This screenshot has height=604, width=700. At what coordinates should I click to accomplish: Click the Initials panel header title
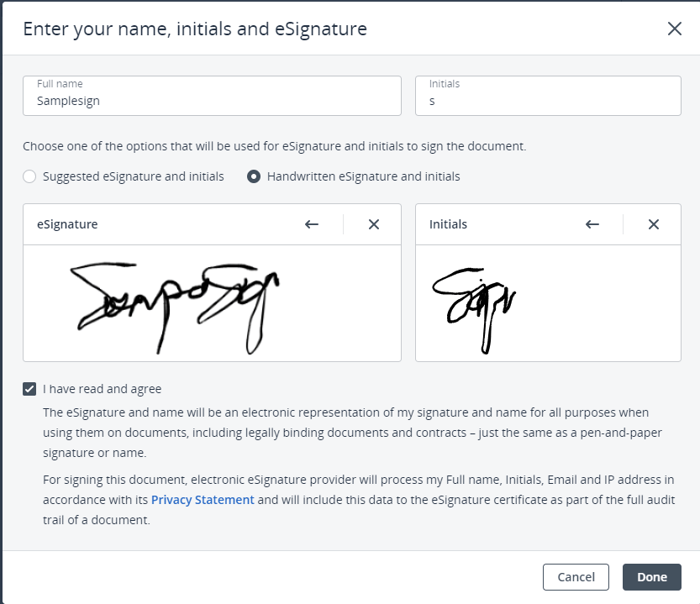pos(448,224)
